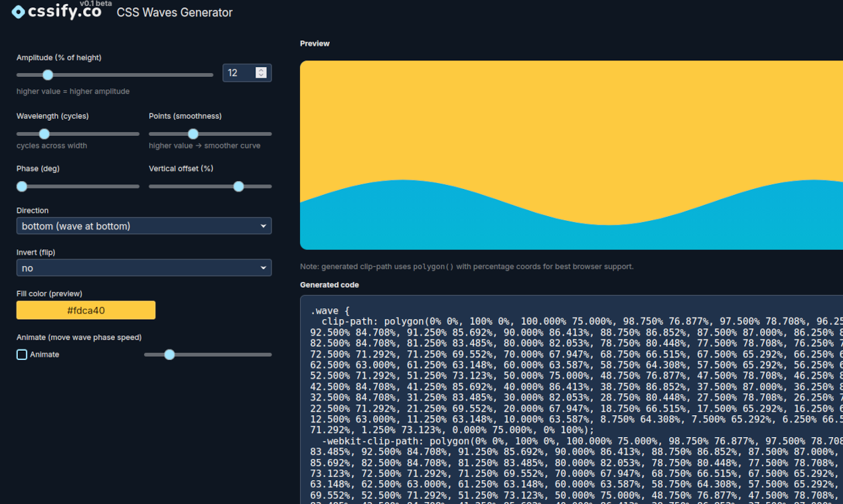The image size is (843, 504).
Task: Click the Wavelength (cycles) slider handle
Action: (x=44, y=134)
